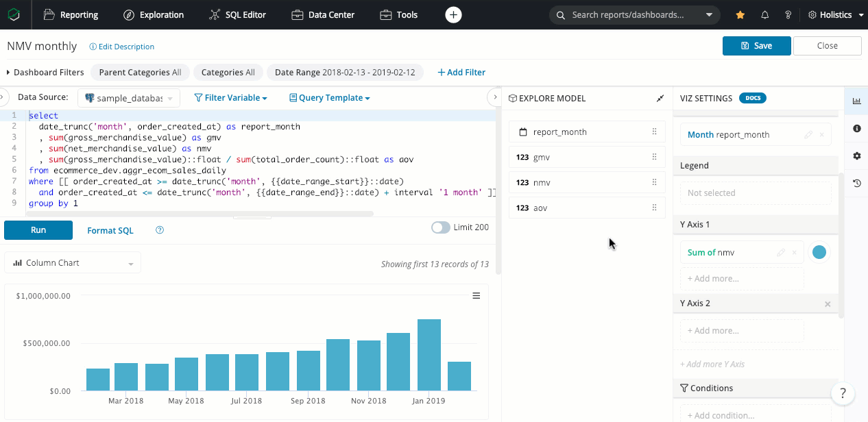
Task: Open the settings gear sidebar icon
Action: pos(856,156)
